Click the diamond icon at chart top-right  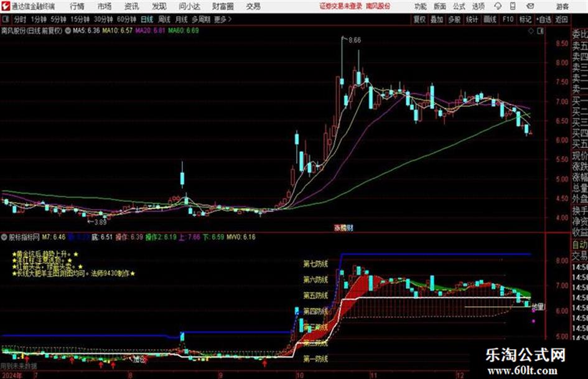531,31
